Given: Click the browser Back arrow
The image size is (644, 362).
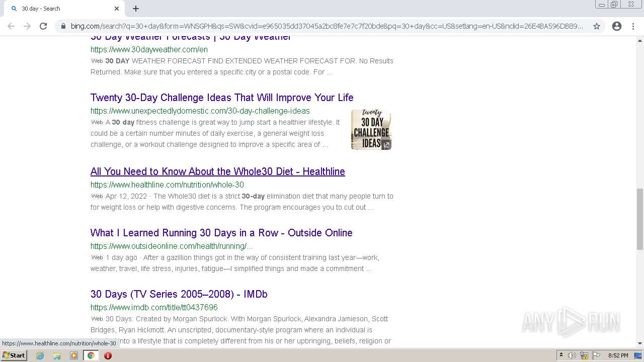Looking at the screenshot, I should pyautogui.click(x=11, y=26).
